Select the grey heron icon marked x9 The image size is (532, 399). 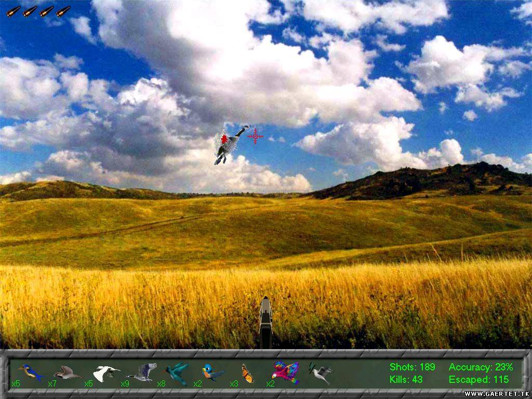144,372
